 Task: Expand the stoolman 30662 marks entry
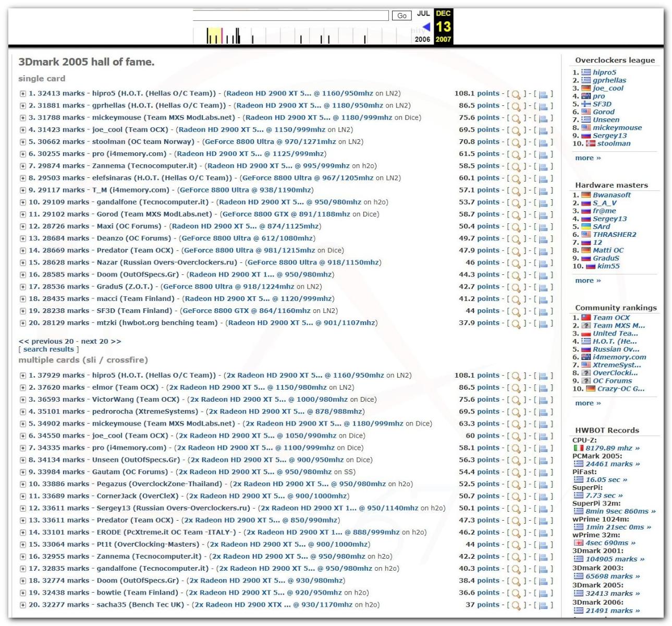pos(23,142)
